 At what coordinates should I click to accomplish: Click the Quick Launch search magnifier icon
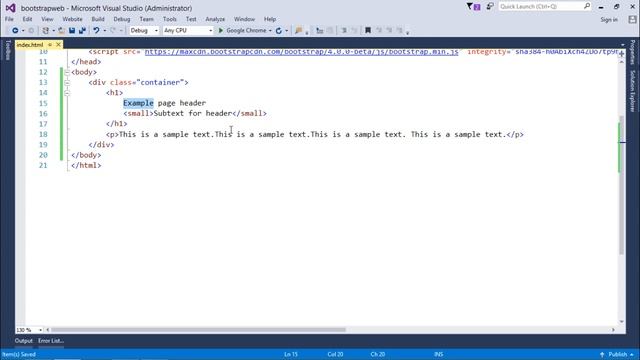tap(587, 6)
